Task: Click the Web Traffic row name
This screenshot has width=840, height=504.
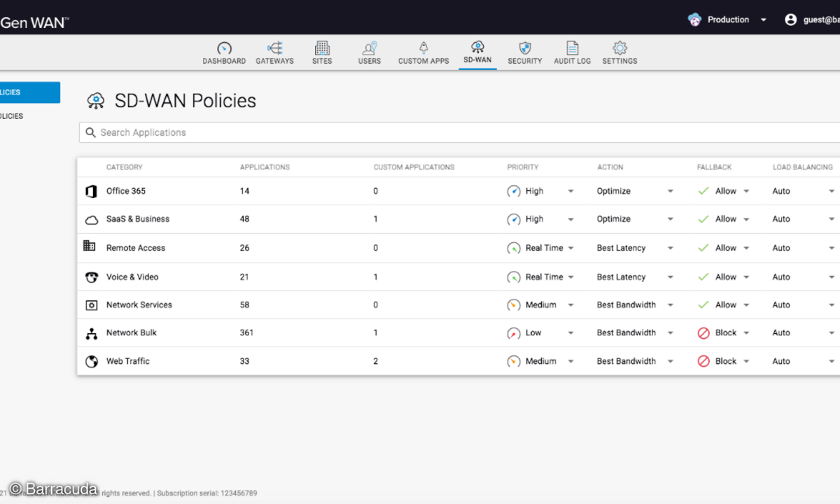Action: (x=128, y=362)
